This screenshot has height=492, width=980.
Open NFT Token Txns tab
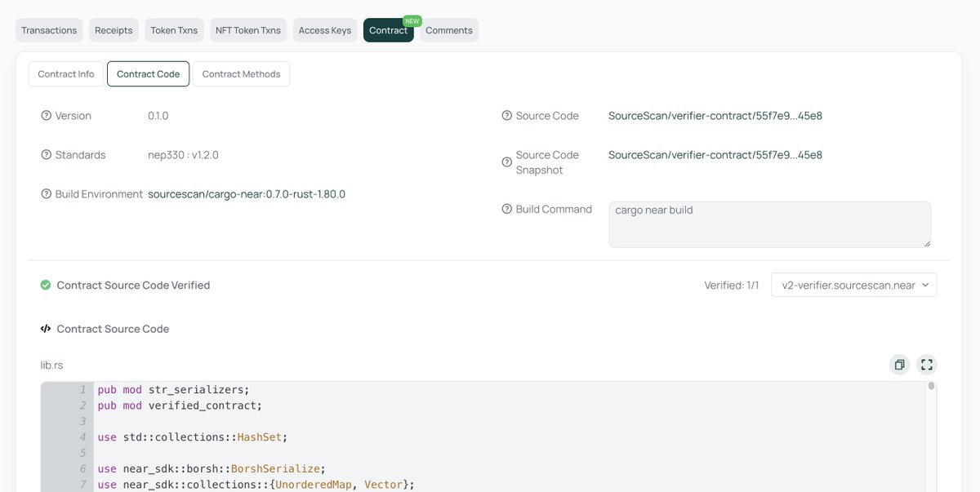pyautogui.click(x=248, y=30)
